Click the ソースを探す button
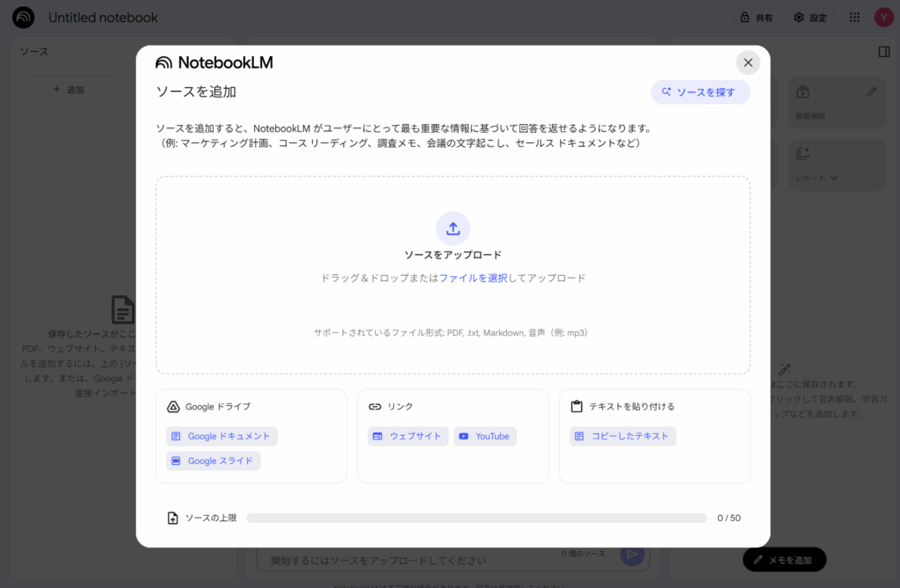 pyautogui.click(x=700, y=92)
